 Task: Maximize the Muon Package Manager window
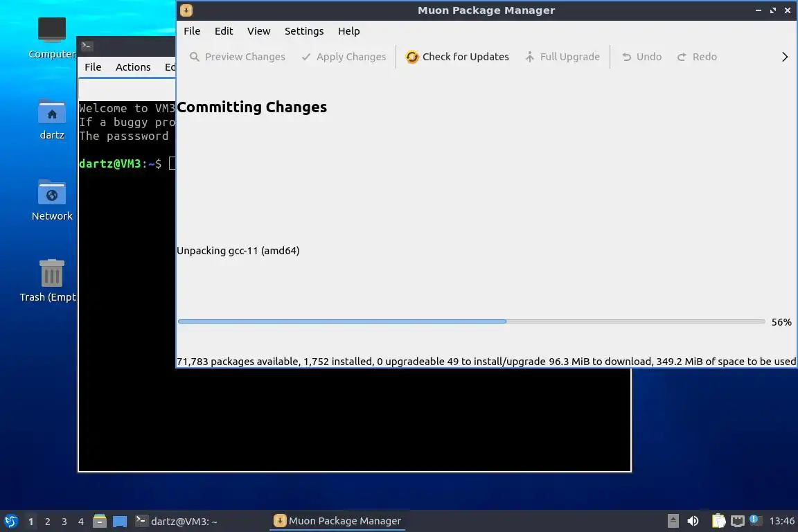(772, 10)
